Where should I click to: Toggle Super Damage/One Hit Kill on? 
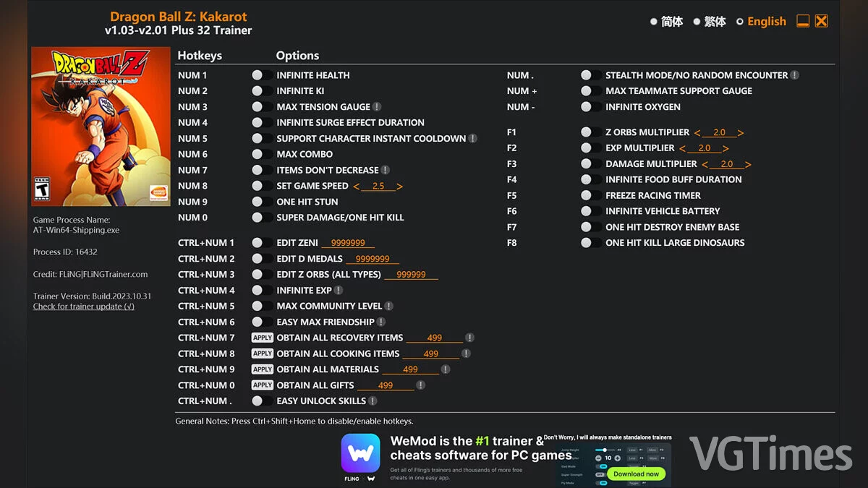tap(263, 218)
